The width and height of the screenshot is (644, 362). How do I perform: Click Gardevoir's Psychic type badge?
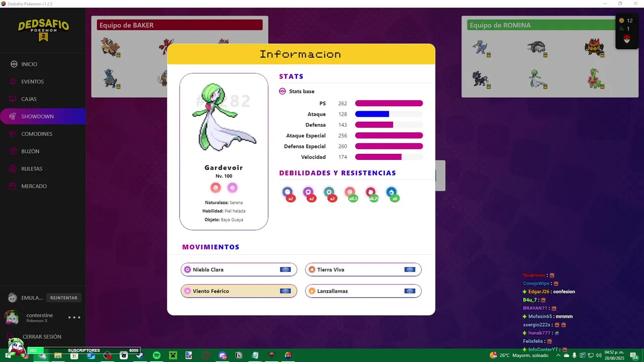coord(216,188)
